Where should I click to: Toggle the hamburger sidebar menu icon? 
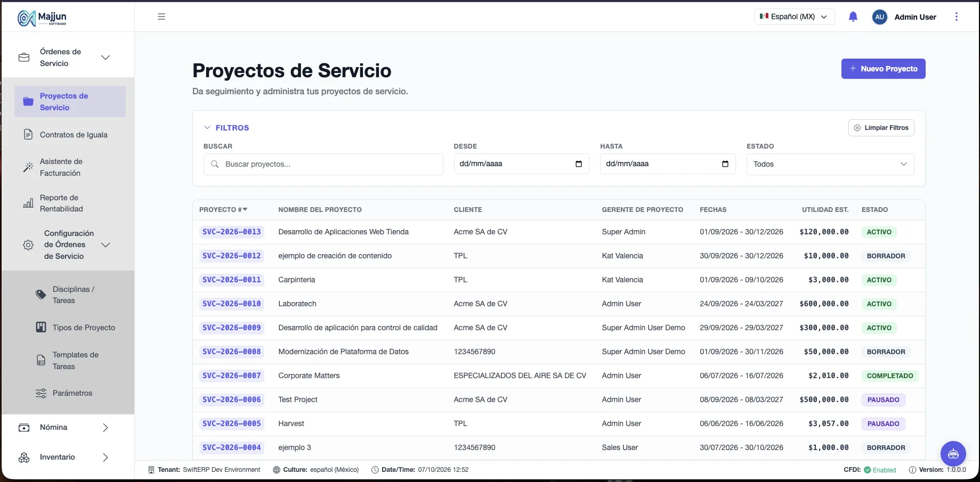[161, 17]
